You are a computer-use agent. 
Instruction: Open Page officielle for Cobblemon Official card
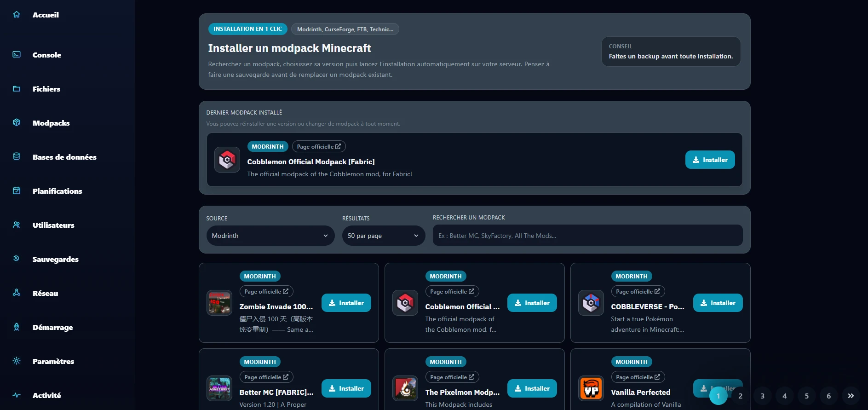[x=452, y=291]
